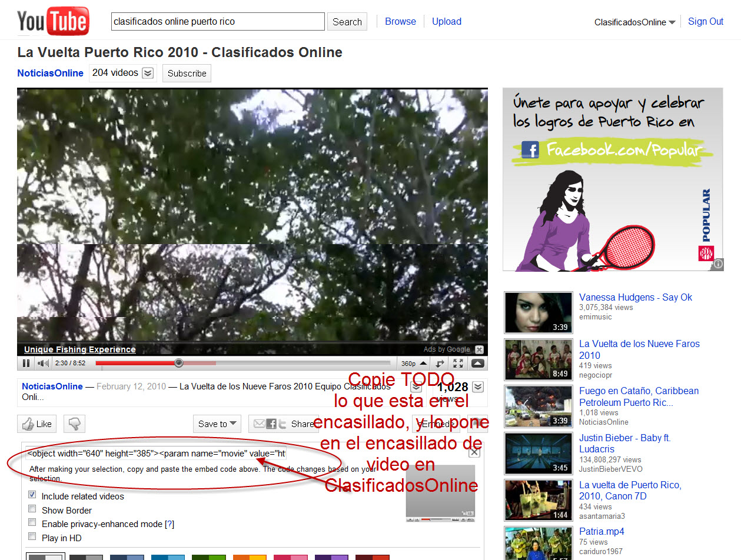Viewport: 741px width, 560px height.
Task: Click the embed player preview thumbnail
Action: click(440, 494)
